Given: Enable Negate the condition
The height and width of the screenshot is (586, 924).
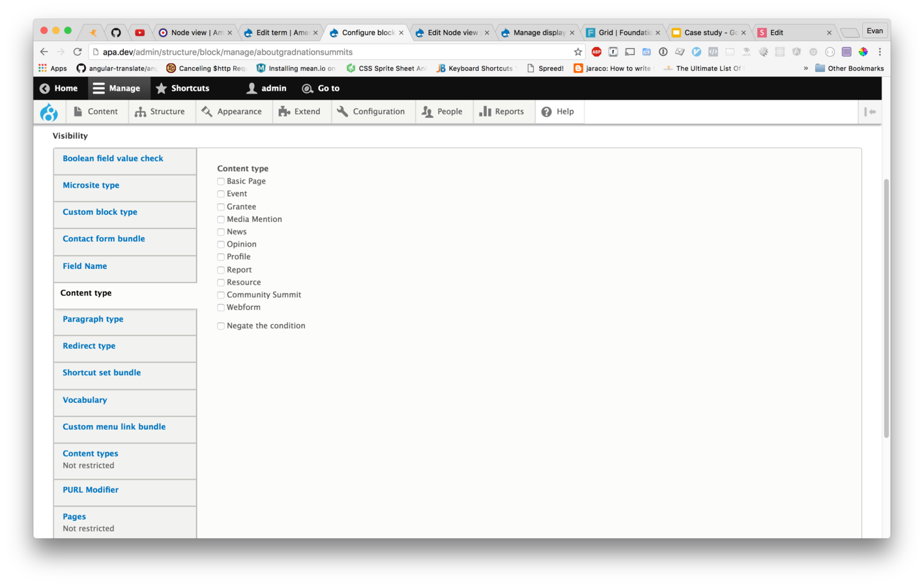Looking at the screenshot, I should pos(221,326).
